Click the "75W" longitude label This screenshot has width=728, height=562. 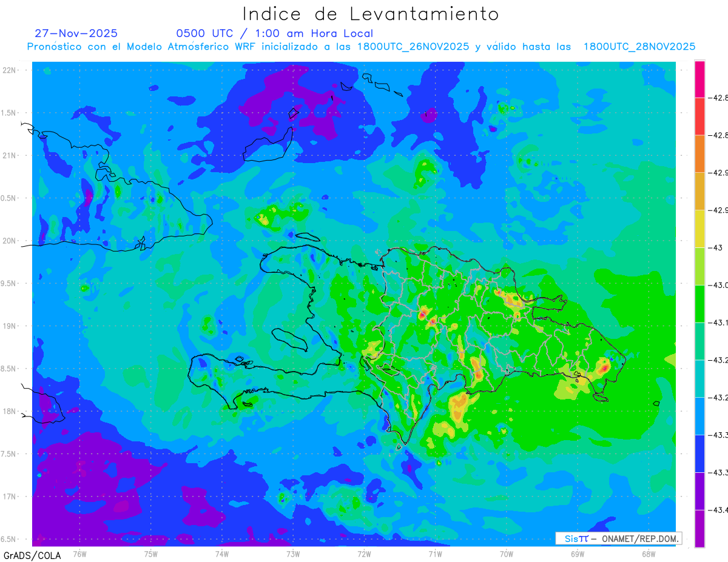coord(151,554)
